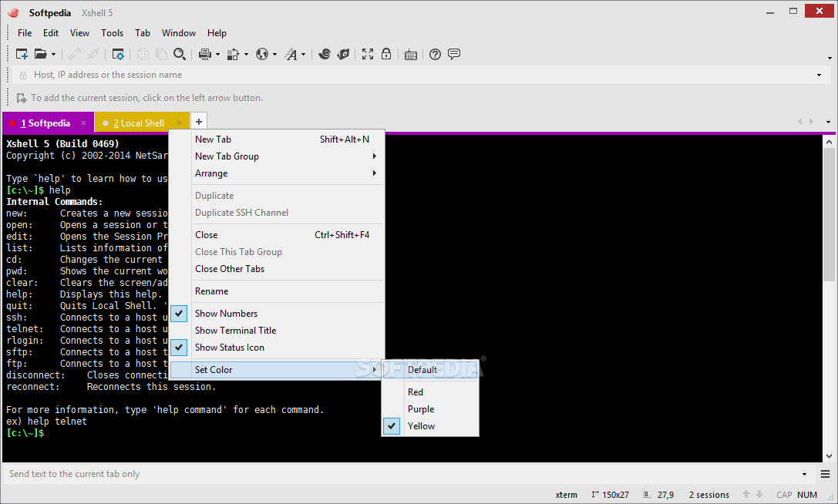
Task: Choose New Tab from context menu
Action: point(277,139)
